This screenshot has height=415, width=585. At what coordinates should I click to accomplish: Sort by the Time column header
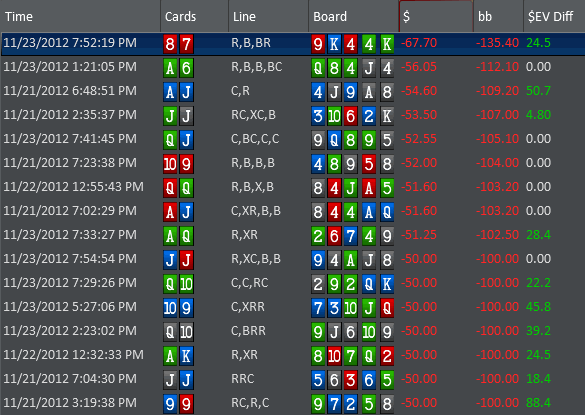pos(80,16)
